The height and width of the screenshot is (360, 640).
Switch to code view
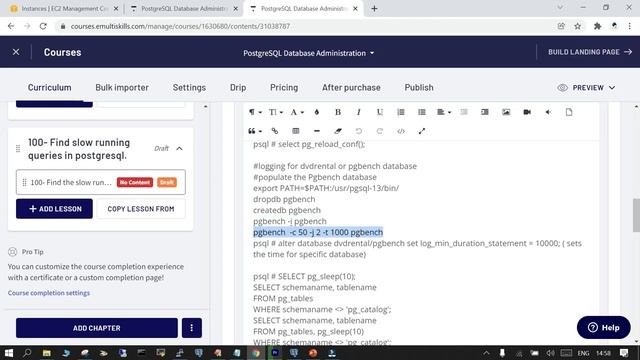401,131
